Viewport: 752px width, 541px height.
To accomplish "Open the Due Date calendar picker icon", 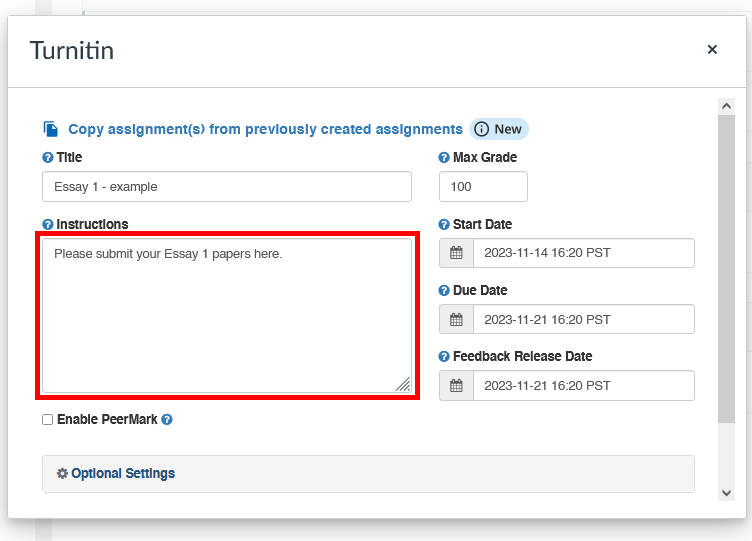I will tap(457, 319).
